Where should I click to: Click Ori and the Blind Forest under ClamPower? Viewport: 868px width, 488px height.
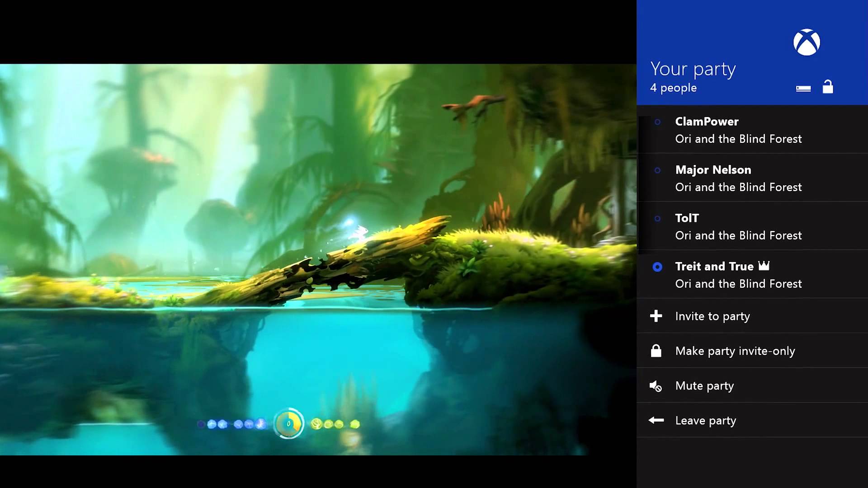[x=738, y=139]
